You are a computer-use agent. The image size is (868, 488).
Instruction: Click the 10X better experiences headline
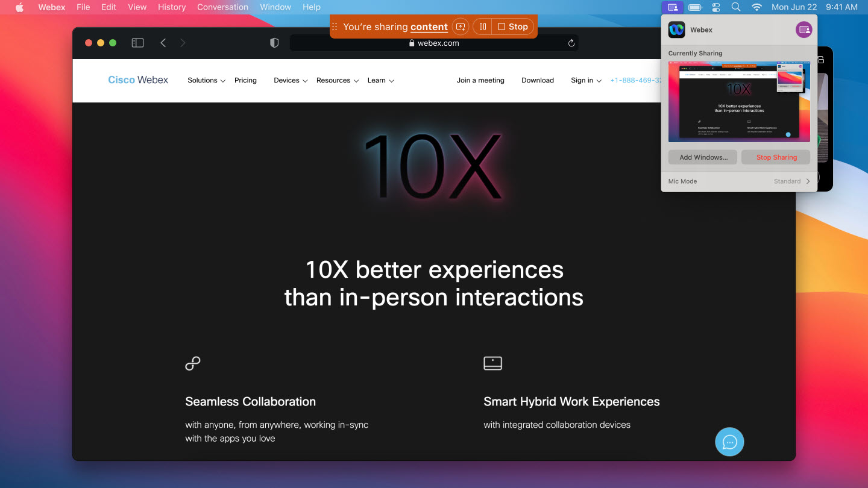click(x=434, y=283)
